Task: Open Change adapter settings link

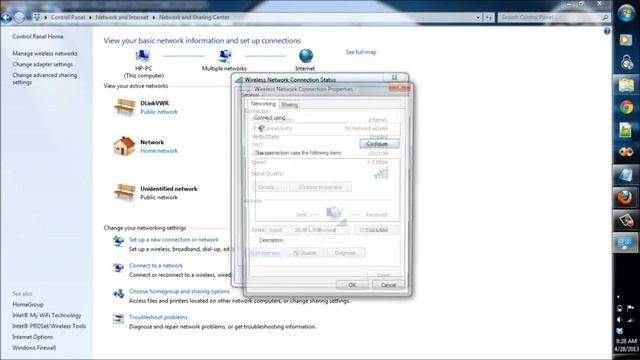Action: point(42,64)
